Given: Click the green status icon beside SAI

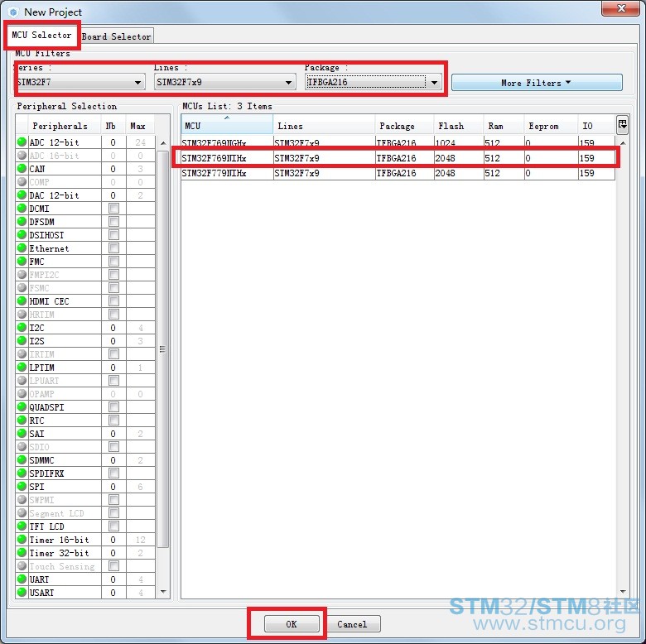Looking at the screenshot, I should 22,433.
